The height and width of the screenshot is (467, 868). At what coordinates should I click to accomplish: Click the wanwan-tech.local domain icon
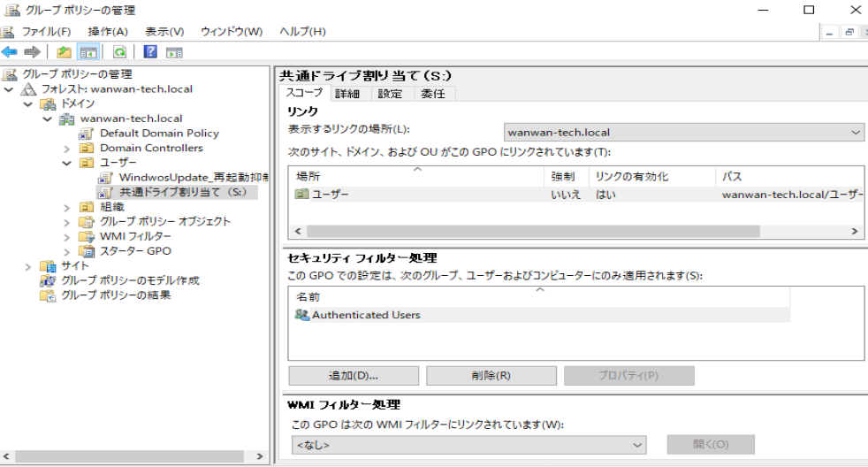pyautogui.click(x=67, y=119)
